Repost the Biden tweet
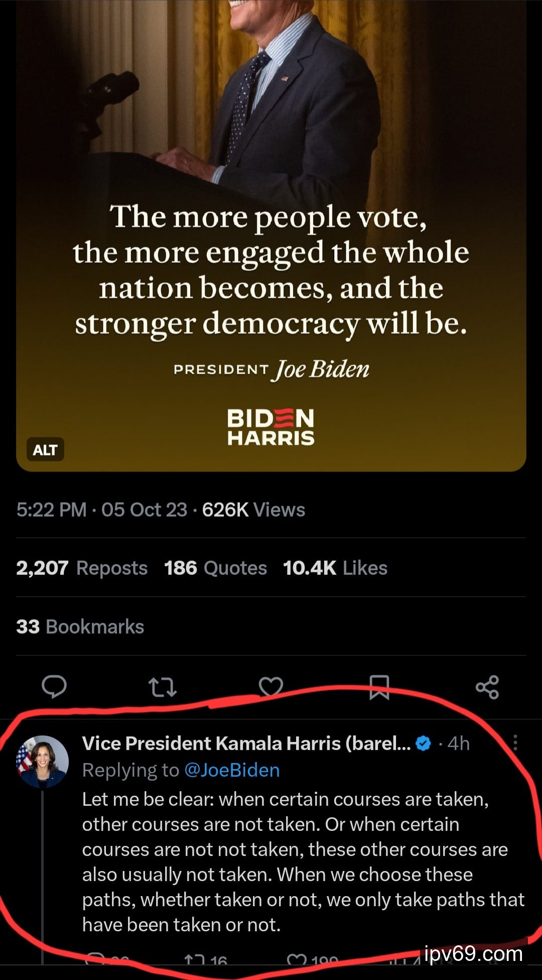The height and width of the screenshot is (980, 542). (x=163, y=687)
